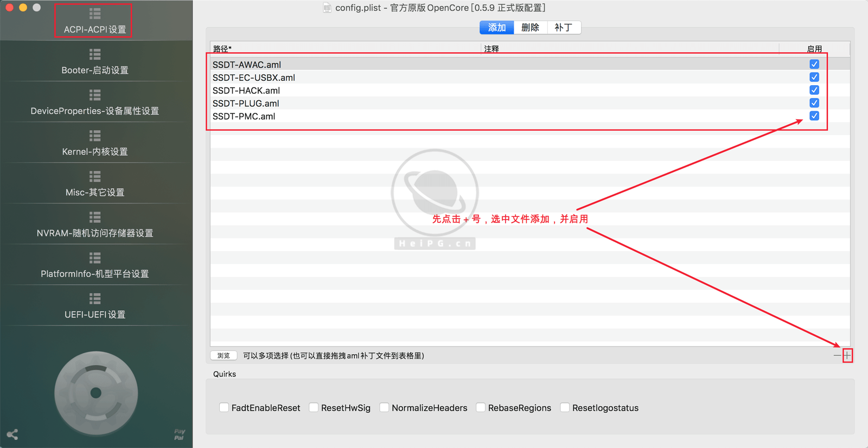This screenshot has width=868, height=448.
Task: Uncheck the SSDT-PMC.aml enabled checkbox
Action: click(814, 116)
